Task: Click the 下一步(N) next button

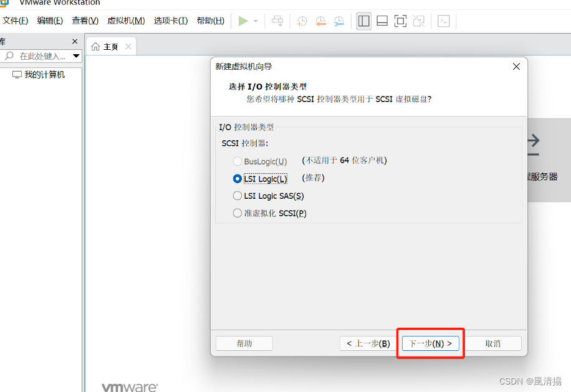Action: tap(431, 343)
